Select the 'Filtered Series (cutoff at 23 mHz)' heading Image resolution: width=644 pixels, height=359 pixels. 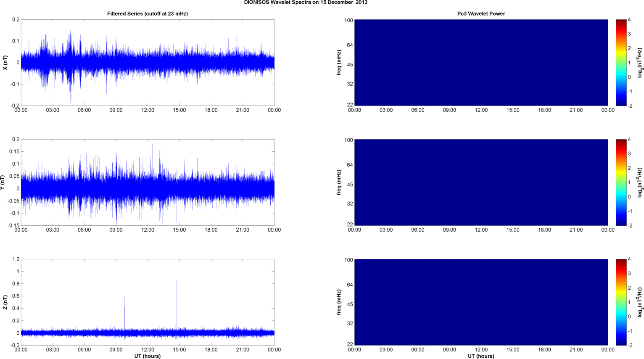point(148,14)
